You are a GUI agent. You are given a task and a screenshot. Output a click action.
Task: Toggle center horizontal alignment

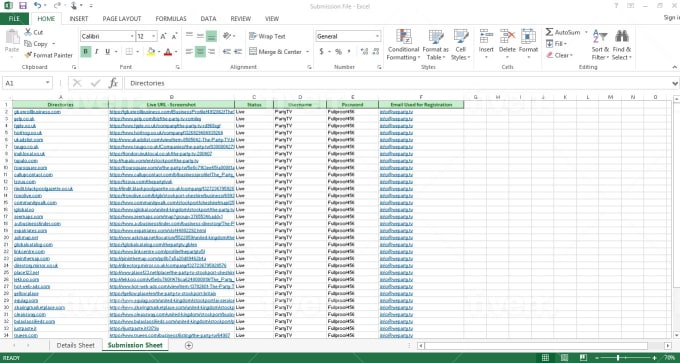click(200, 52)
